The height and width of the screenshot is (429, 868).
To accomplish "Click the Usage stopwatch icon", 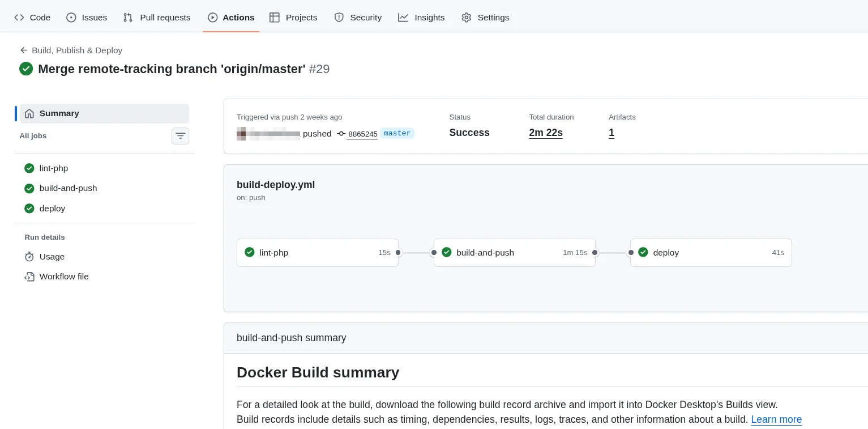I will coord(29,257).
